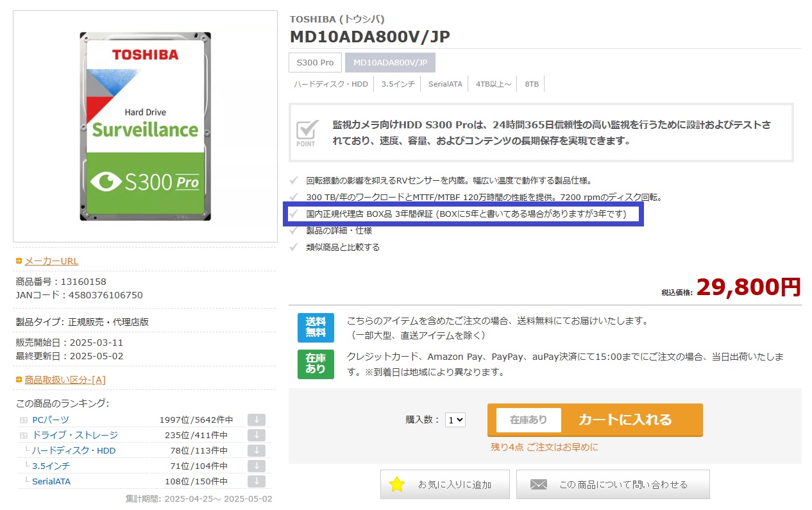Click the 残り4点 ご注文はお早めに notice
Image resolution: width=812 pixels, height=510 pixels.
click(545, 447)
